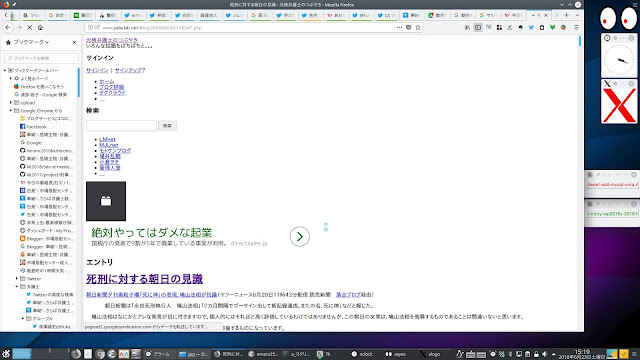The image size is (640, 360).
Task: Click the dark thumbnail image
Action: click(x=106, y=201)
